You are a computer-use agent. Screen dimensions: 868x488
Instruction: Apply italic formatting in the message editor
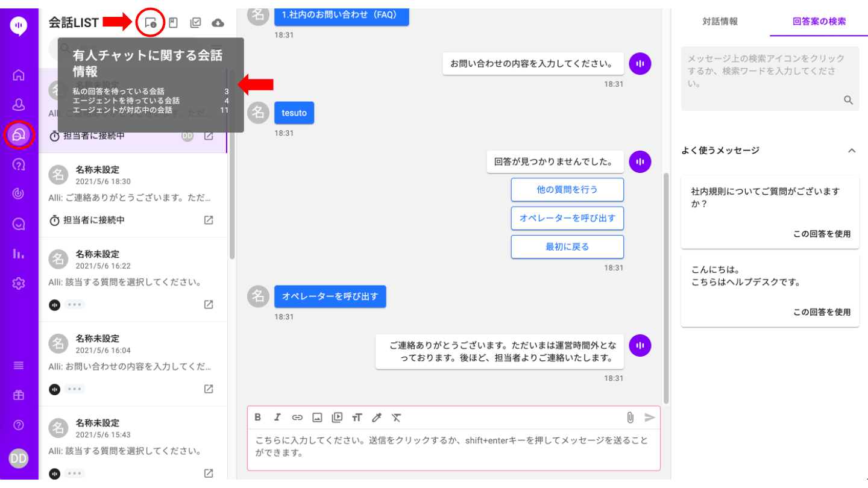tap(277, 417)
